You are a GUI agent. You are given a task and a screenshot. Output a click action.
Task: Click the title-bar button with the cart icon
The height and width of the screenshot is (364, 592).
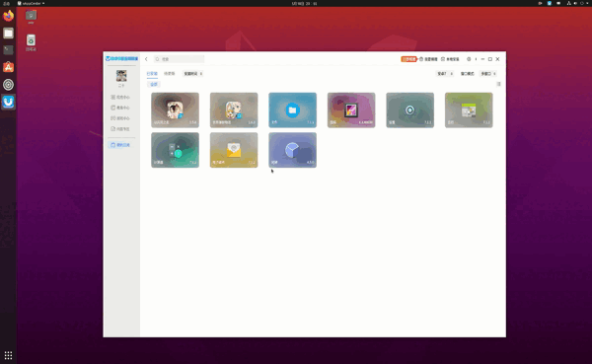[450, 59]
